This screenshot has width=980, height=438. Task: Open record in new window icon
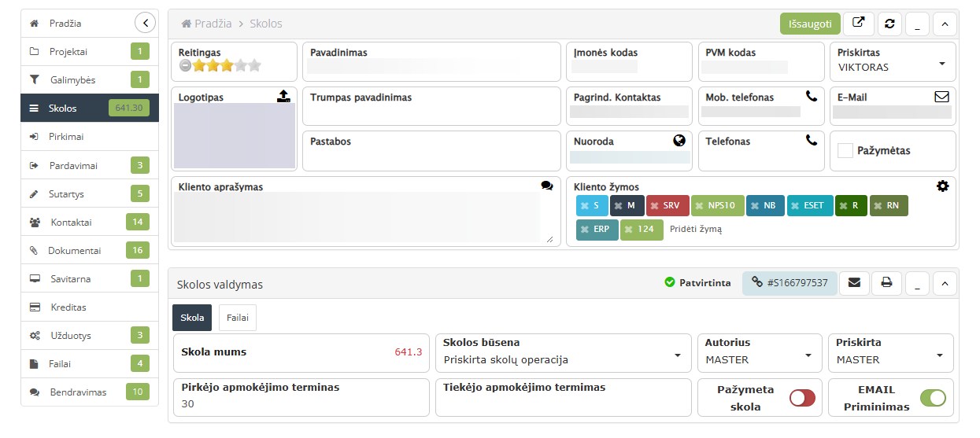click(859, 24)
